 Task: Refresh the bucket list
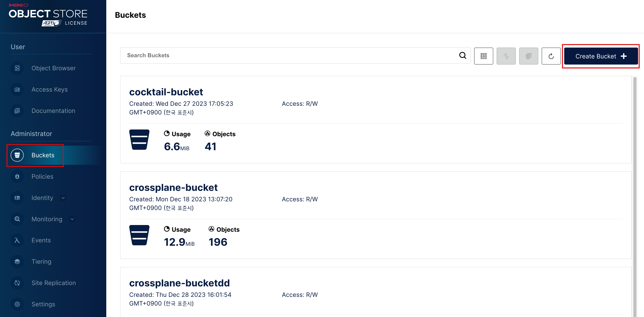click(551, 56)
